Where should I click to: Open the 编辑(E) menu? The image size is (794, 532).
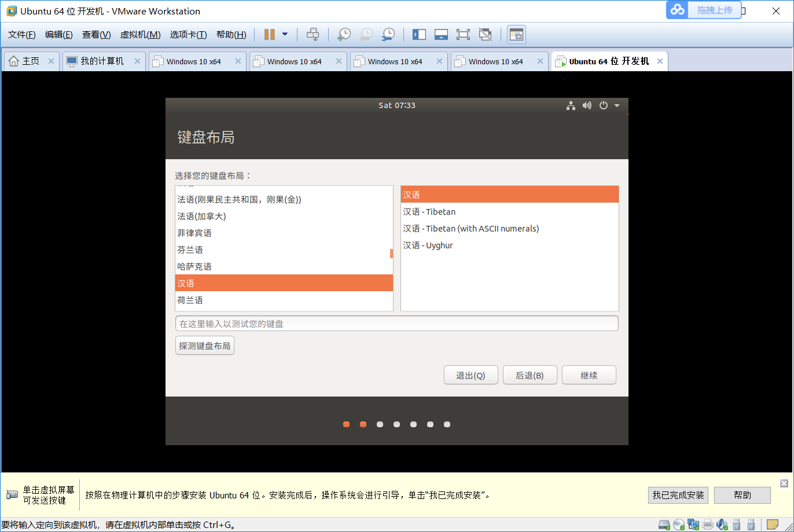pos(59,35)
